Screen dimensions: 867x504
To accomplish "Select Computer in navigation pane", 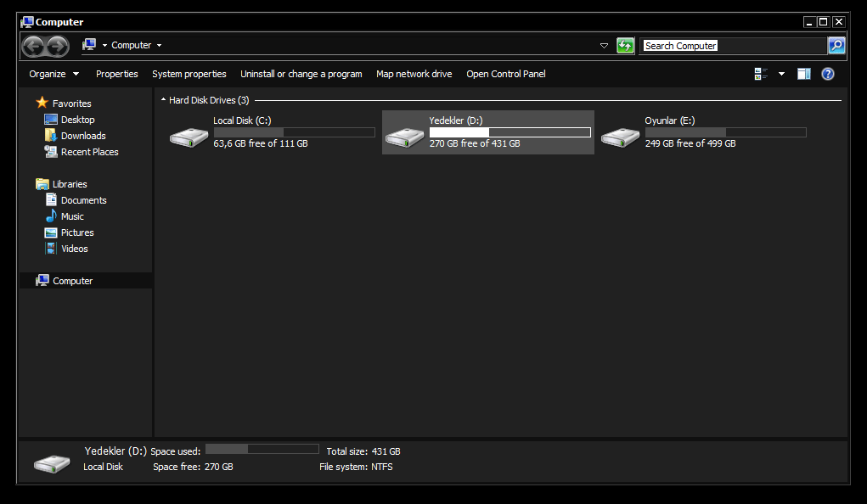I will 72,281.
